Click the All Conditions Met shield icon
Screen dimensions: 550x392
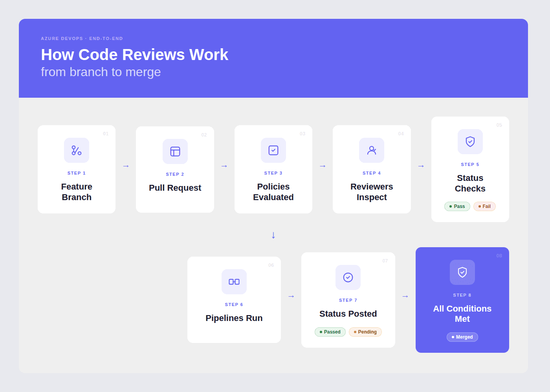[x=462, y=272]
